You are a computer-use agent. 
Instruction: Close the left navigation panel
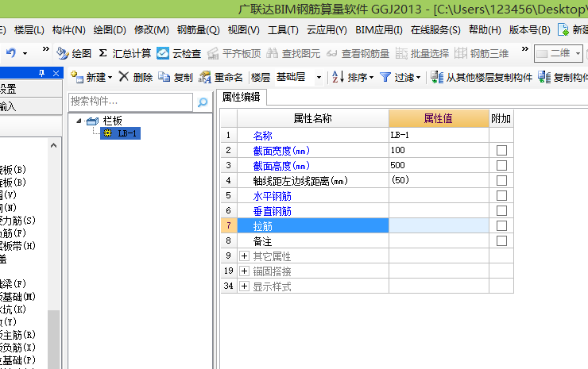(x=56, y=74)
